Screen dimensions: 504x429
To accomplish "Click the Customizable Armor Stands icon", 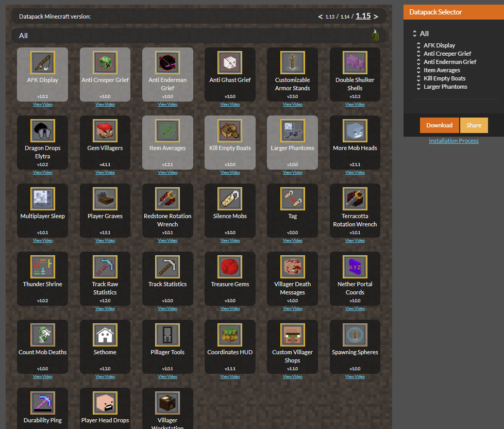I will click(x=293, y=63).
